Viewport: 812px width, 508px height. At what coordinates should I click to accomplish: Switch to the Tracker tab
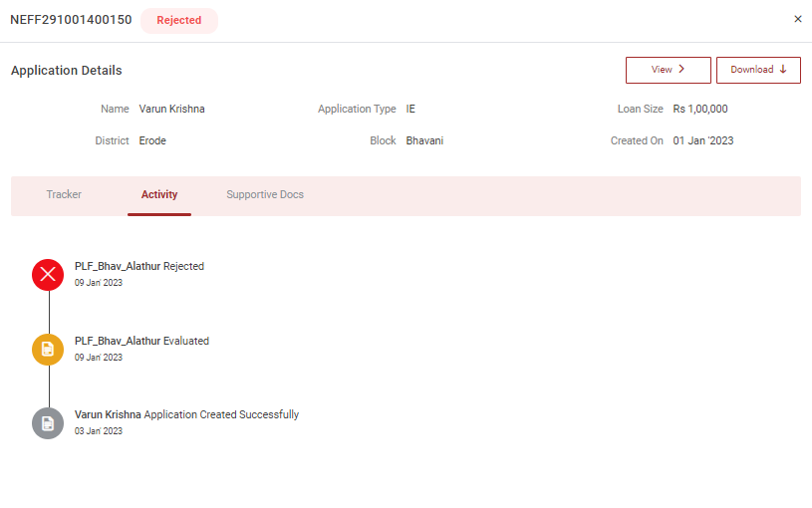coord(64,194)
